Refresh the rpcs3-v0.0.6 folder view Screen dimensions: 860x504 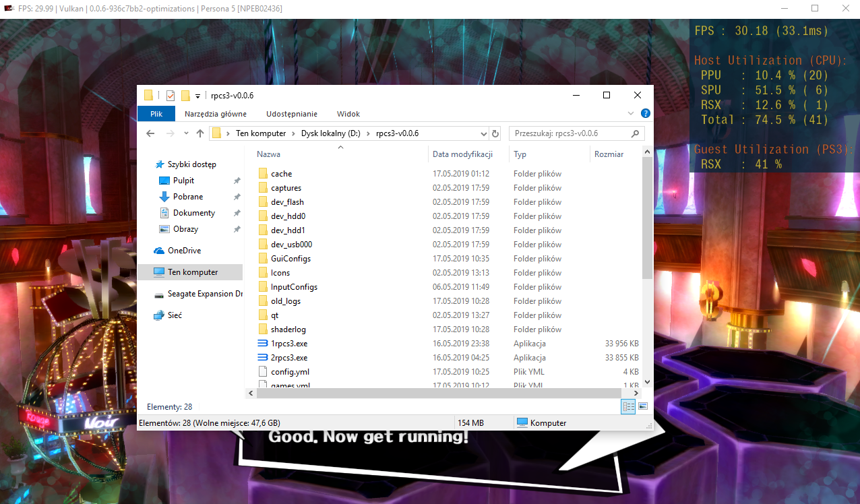pos(495,133)
